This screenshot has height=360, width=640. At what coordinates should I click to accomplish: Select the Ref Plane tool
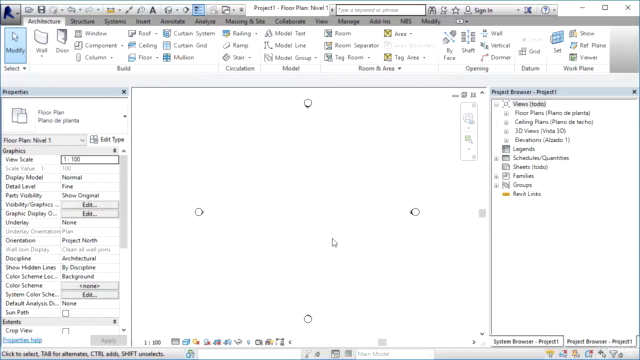587,45
